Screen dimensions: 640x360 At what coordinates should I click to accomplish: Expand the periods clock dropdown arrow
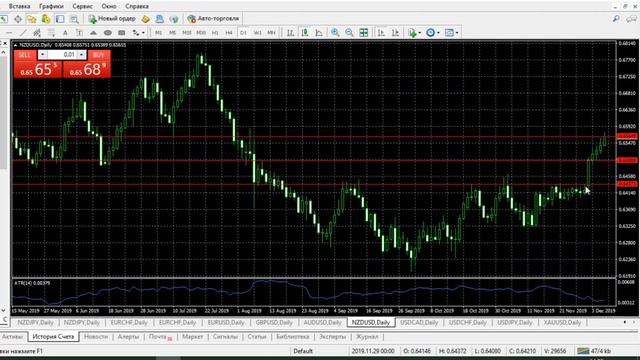tap(438, 33)
